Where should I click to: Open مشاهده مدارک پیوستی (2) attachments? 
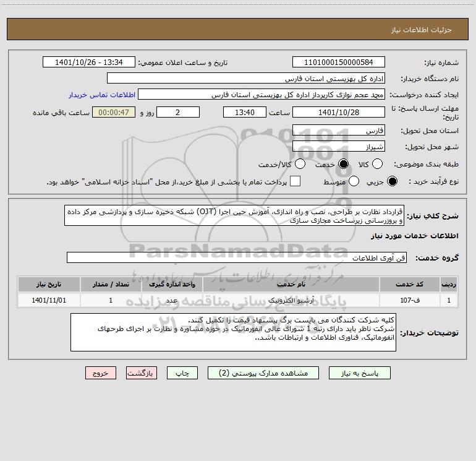coord(263,373)
